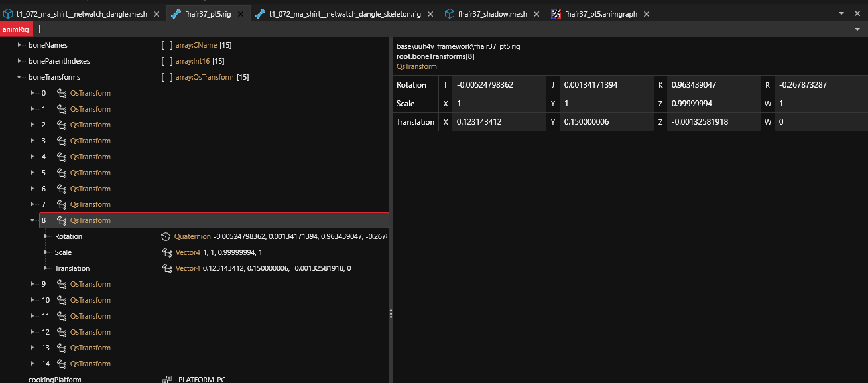Click the platform icon next to PLATFORM_PC
The height and width of the screenshot is (383, 868).
[x=167, y=379]
